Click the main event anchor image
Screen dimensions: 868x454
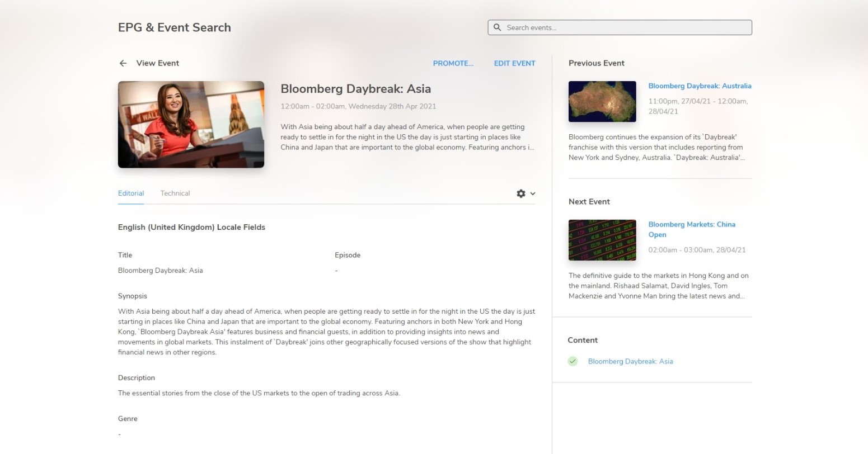[191, 124]
